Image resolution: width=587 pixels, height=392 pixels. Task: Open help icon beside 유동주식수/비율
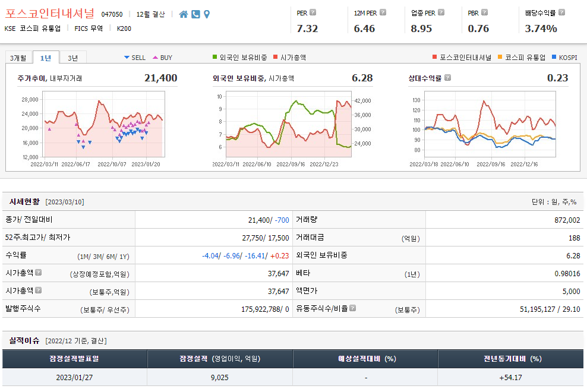coord(353,308)
